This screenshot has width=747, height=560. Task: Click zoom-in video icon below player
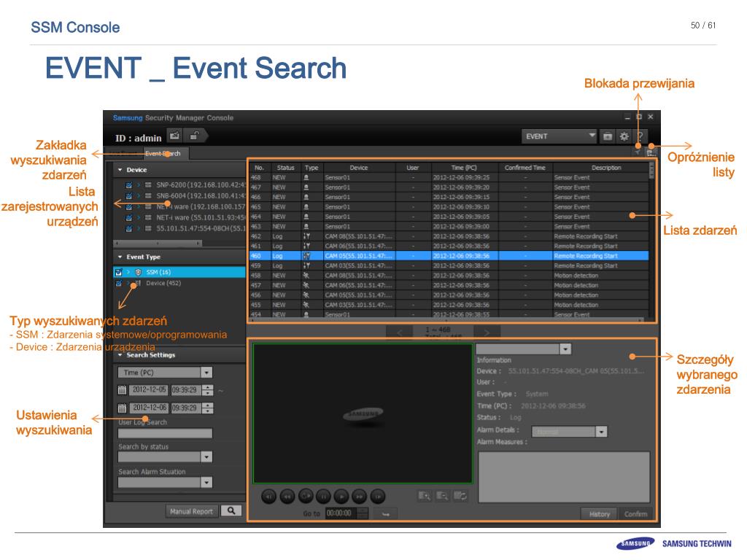tap(424, 496)
